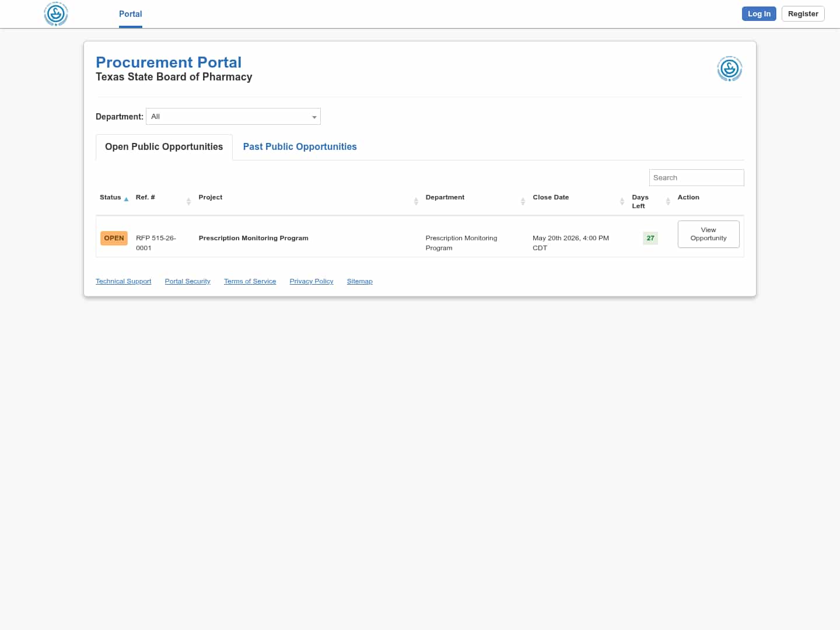Open the Technical Support link

(123, 281)
